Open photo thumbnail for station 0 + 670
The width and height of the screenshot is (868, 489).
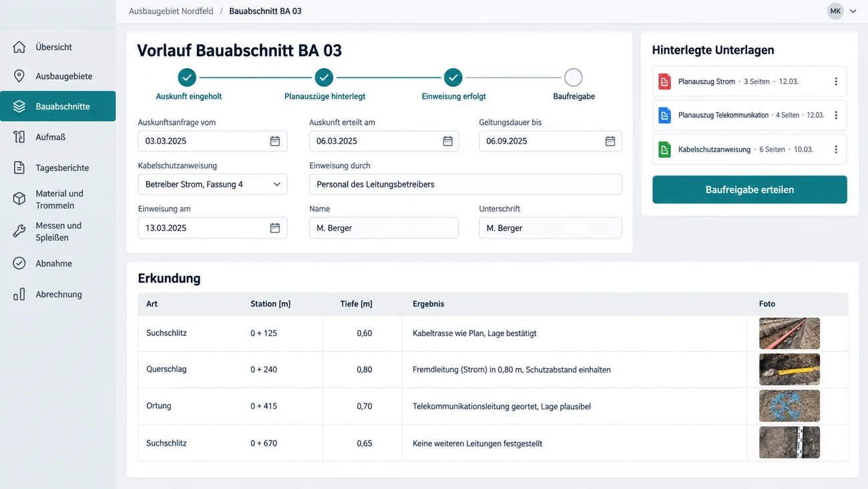789,442
